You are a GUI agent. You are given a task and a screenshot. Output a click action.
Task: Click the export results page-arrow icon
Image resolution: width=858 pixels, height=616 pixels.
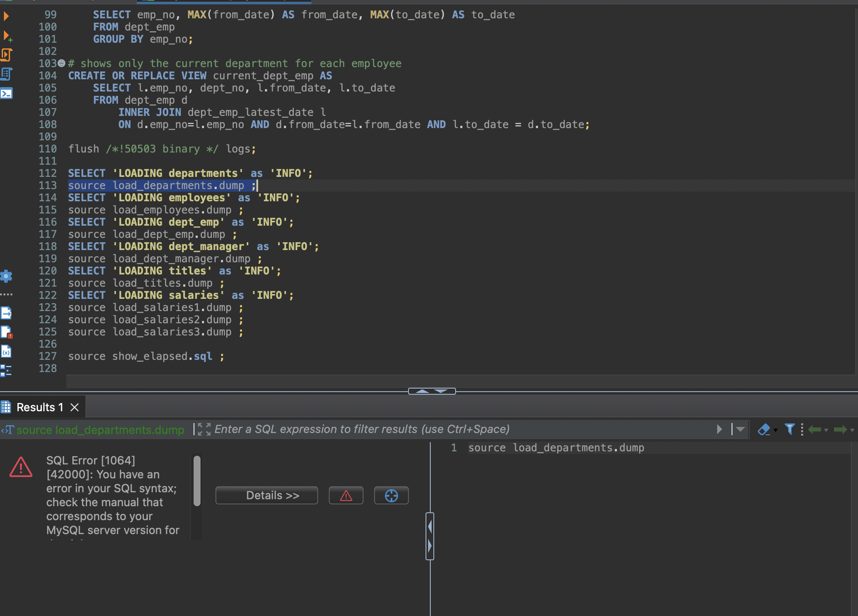pos(6,313)
